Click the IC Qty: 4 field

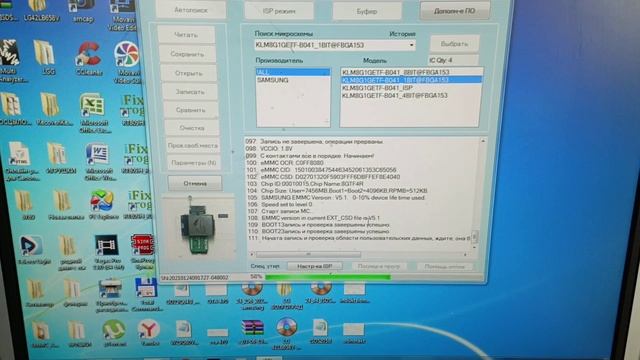click(x=453, y=60)
